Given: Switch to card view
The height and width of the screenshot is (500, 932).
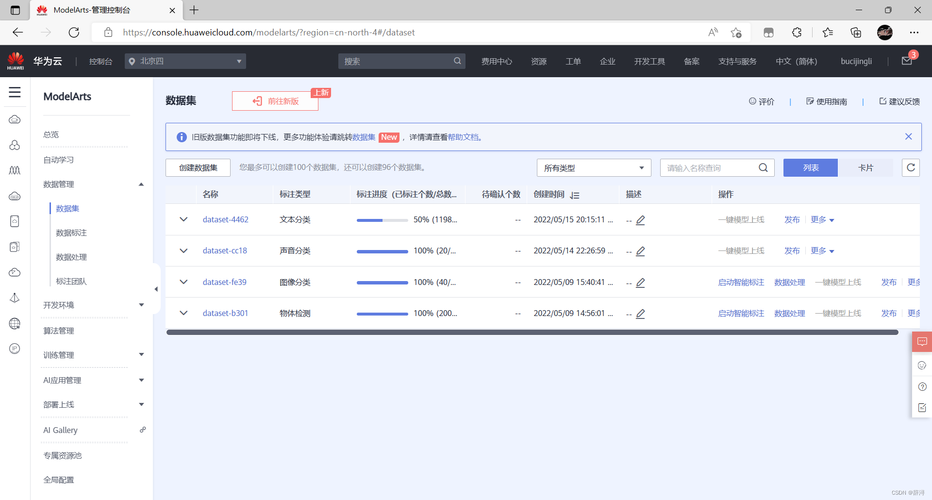Looking at the screenshot, I should 865,168.
